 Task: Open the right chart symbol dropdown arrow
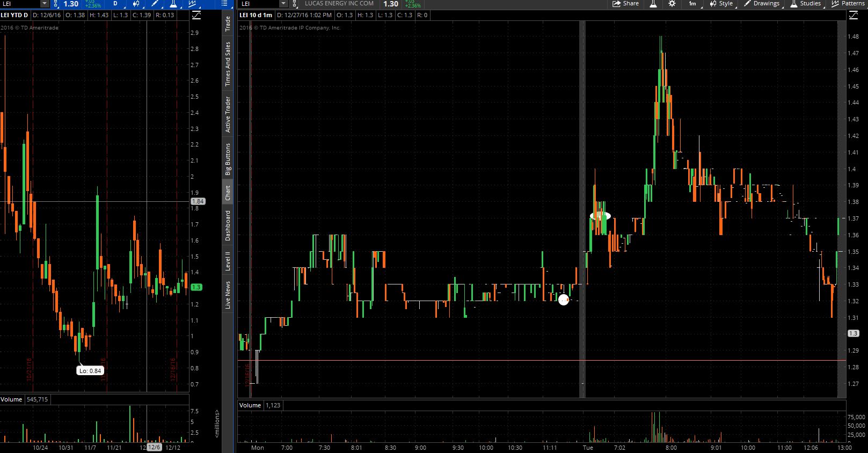[283, 4]
